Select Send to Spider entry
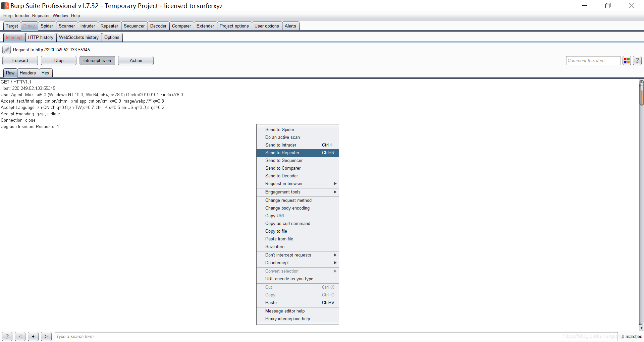This screenshot has width=644, height=342. (298, 130)
